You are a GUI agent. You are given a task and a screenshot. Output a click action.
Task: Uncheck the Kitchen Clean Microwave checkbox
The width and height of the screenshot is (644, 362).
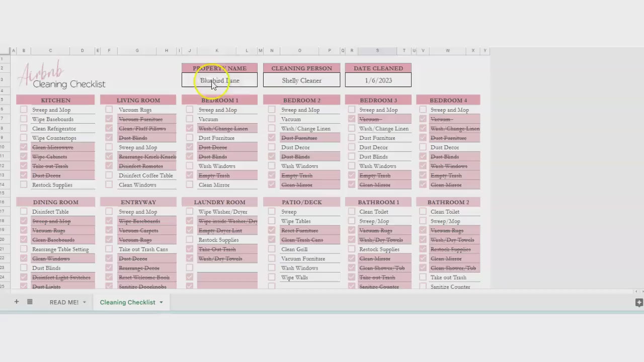(x=24, y=147)
